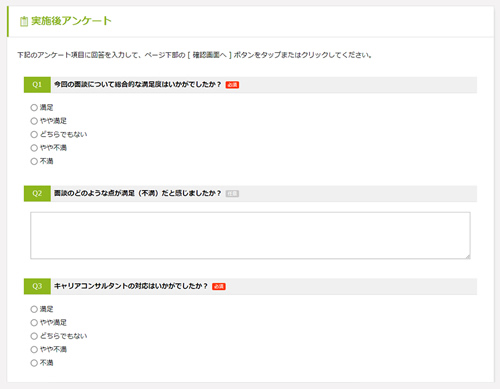Choose 不満 option for Q3
The height and width of the screenshot is (389, 500).
(x=34, y=363)
